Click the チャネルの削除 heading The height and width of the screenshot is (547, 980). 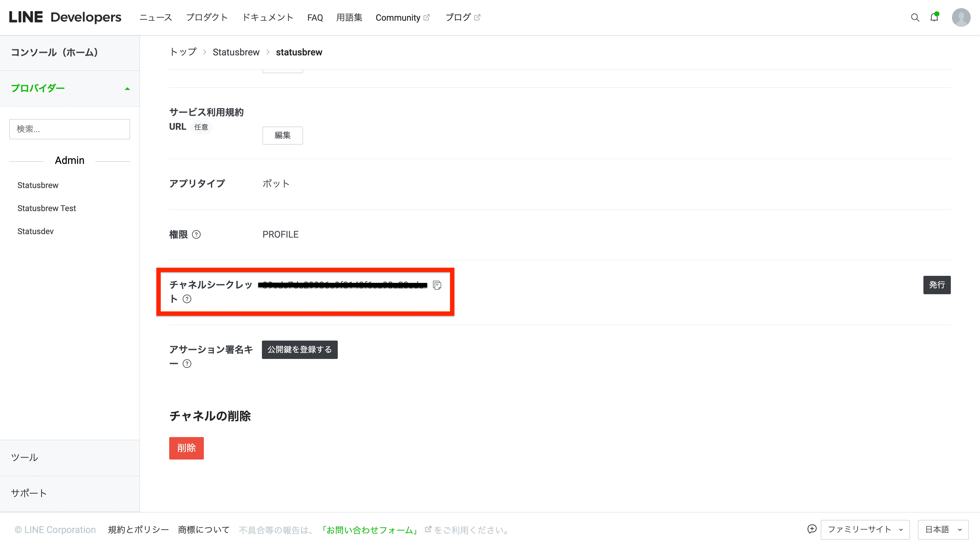210,416
